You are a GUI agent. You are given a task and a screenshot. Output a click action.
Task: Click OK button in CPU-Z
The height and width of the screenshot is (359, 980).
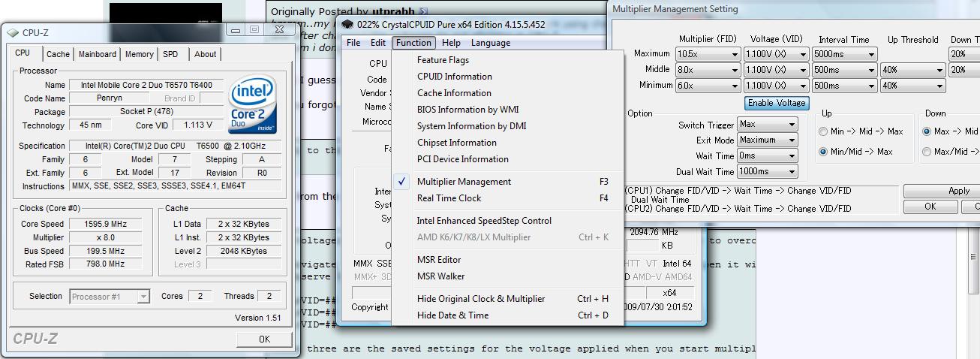click(x=264, y=339)
